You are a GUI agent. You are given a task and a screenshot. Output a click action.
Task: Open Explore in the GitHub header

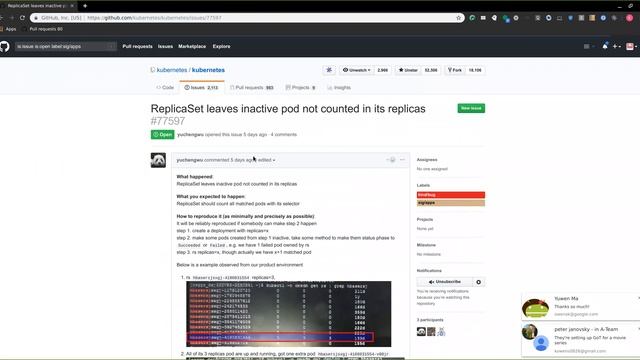221,47
